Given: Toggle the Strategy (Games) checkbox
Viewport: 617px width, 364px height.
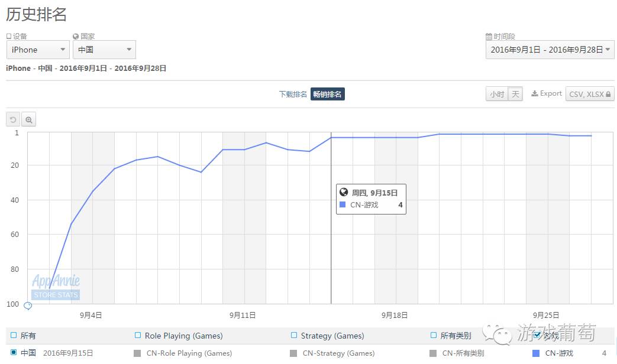Looking at the screenshot, I should tap(294, 335).
